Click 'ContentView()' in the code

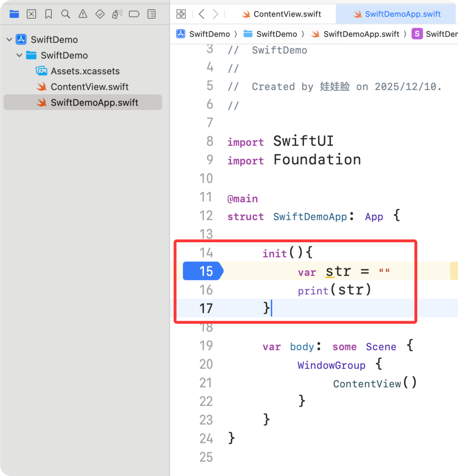375,384
